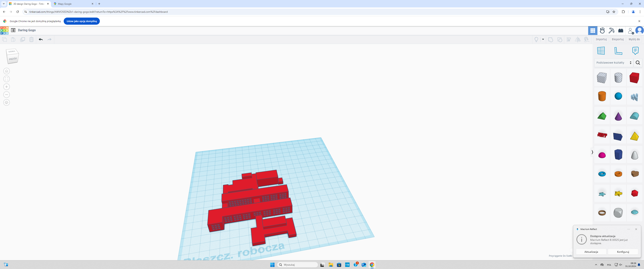Rename the Daring Gogo design title
The height and width of the screenshot is (269, 644).
pos(27,30)
